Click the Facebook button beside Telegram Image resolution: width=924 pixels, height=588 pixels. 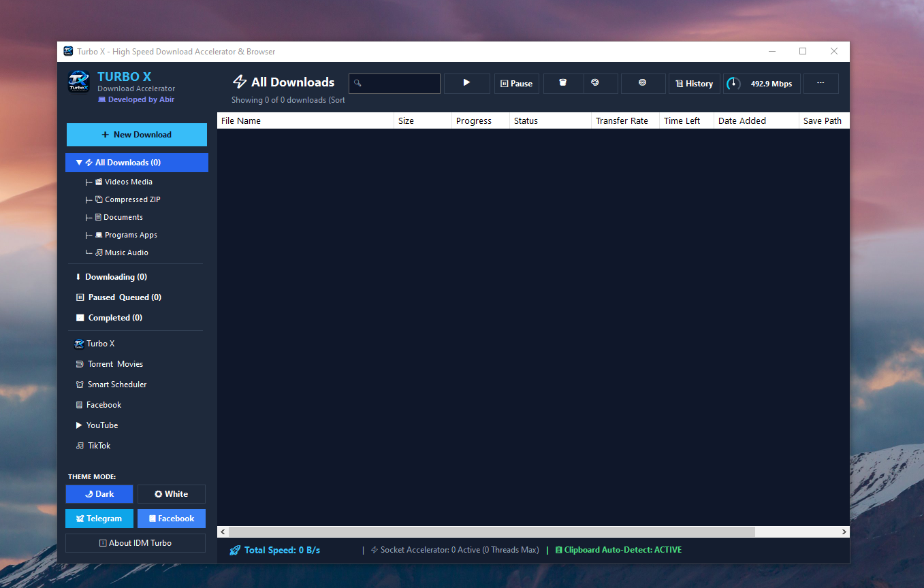click(172, 519)
